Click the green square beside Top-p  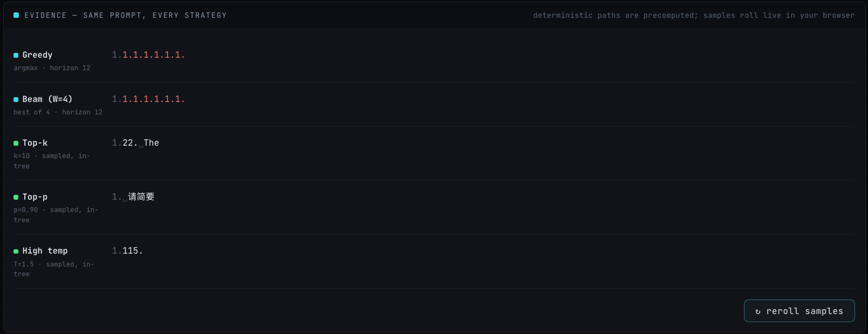(x=16, y=197)
